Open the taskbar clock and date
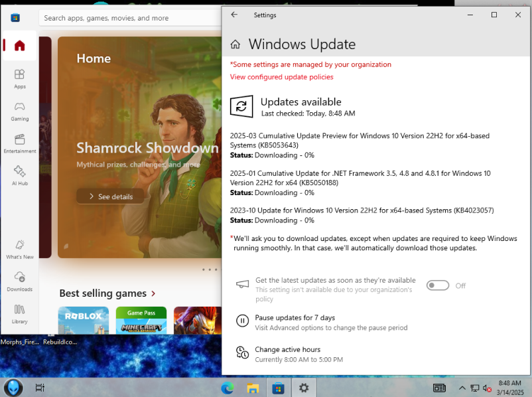 tap(510, 388)
